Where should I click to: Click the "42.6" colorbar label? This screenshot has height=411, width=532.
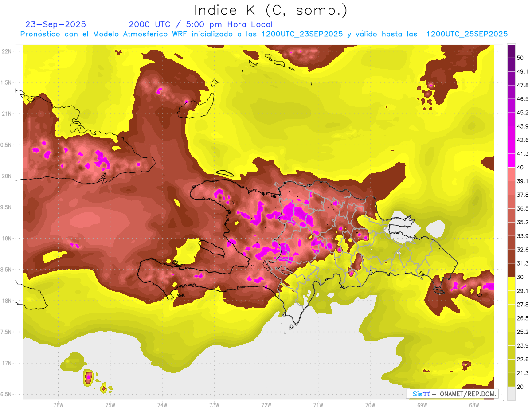click(x=522, y=140)
